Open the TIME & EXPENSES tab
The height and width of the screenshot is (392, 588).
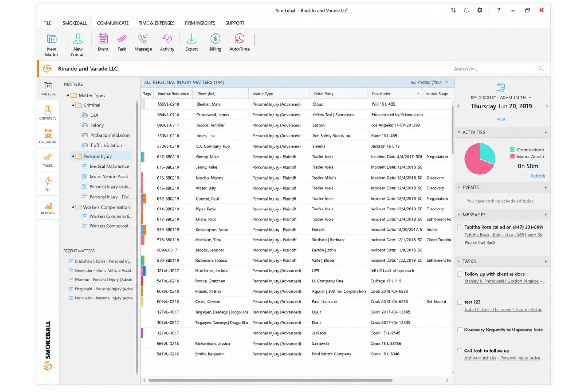tap(157, 23)
